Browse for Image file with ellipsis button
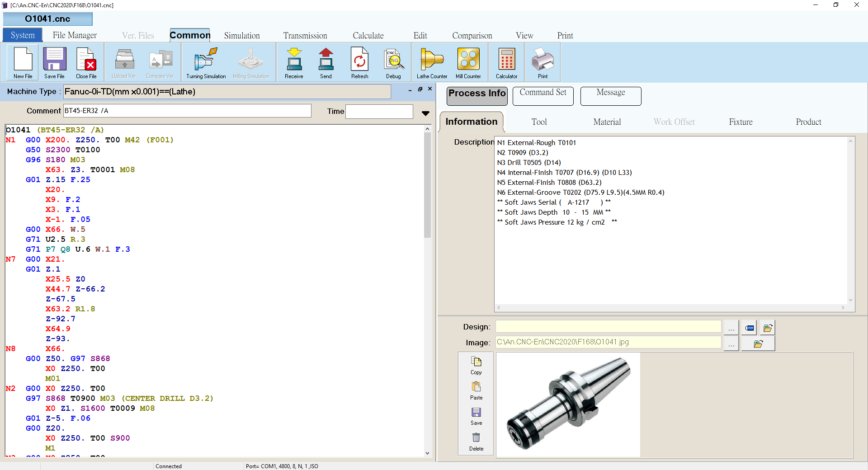Screen dimensions: 868x470 [731, 343]
